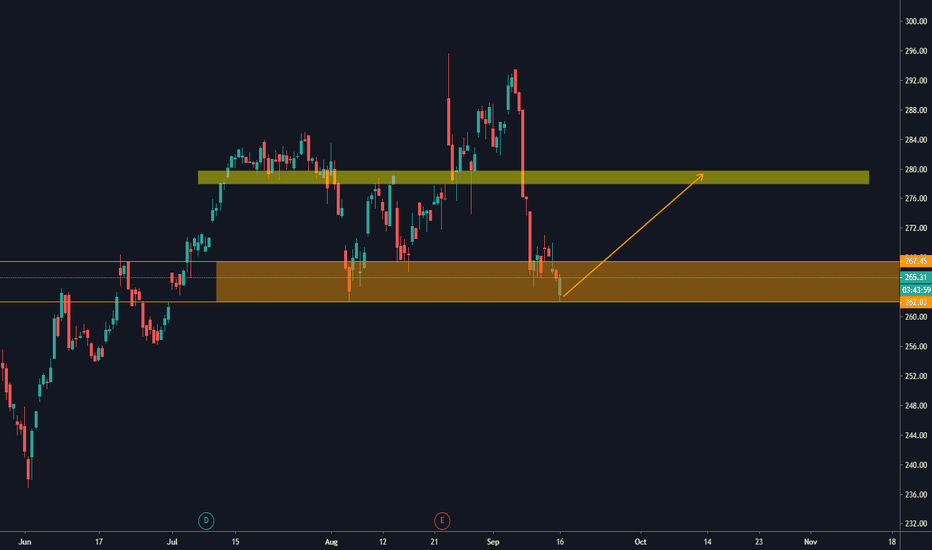
Task: Click the 248.00 price axis label
Action: click(x=916, y=406)
